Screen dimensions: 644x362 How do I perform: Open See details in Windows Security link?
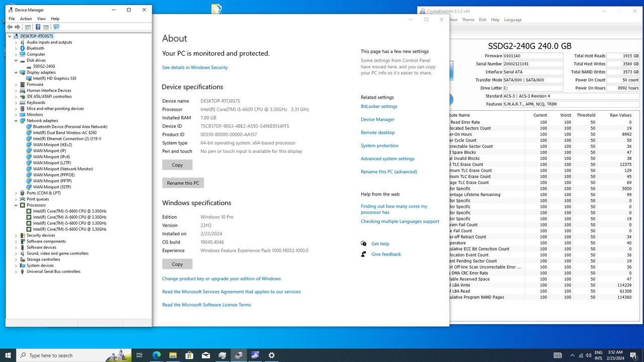click(x=195, y=67)
